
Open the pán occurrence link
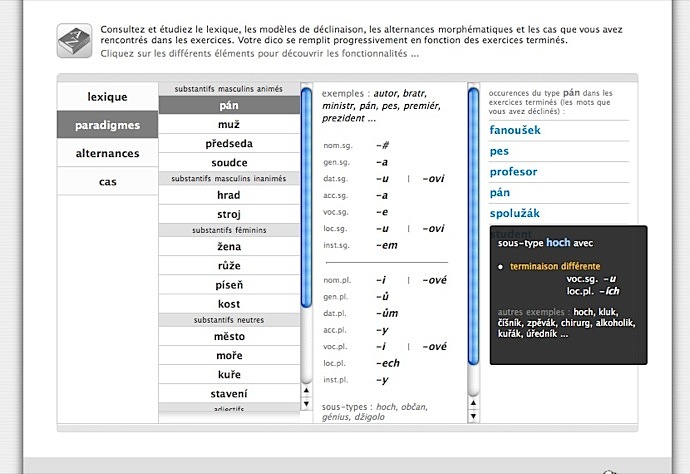(x=500, y=192)
